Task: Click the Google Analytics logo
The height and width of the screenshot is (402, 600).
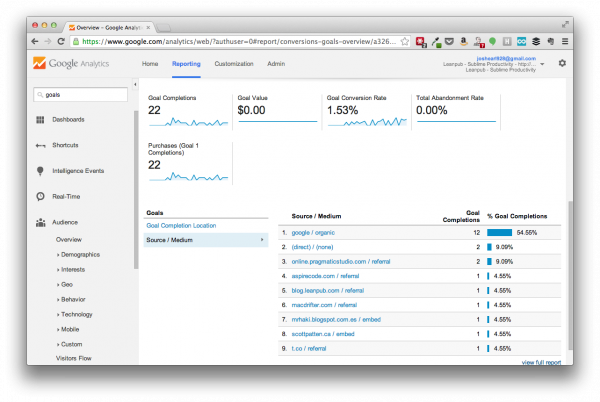Action: coord(71,63)
